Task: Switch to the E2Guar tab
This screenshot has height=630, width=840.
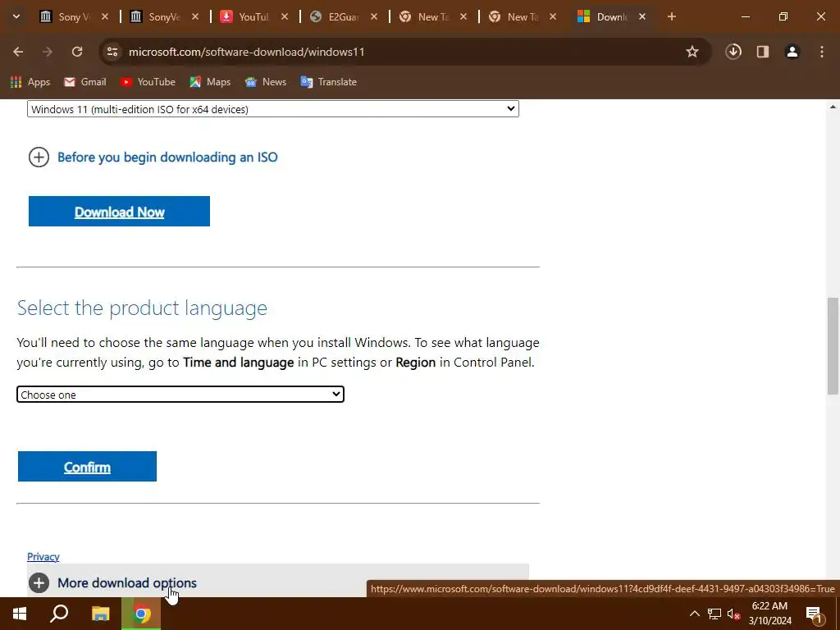Action: pyautogui.click(x=336, y=16)
